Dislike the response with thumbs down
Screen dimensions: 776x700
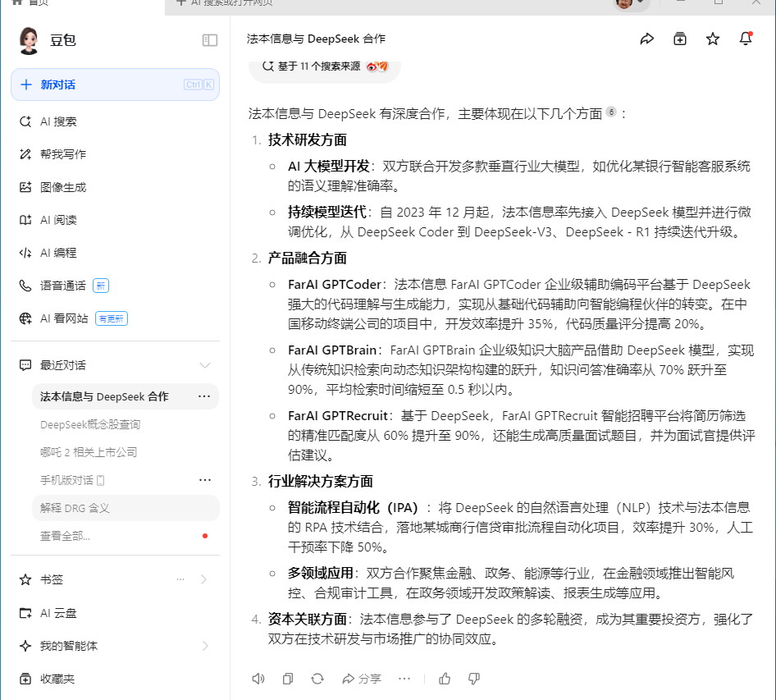point(474,679)
